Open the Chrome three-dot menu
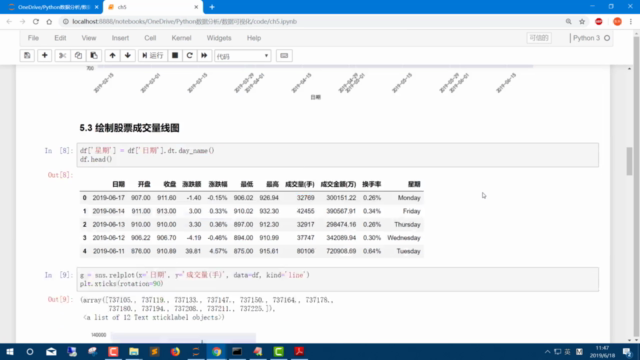Screen dimensions: 640x360 (x=631, y=22)
